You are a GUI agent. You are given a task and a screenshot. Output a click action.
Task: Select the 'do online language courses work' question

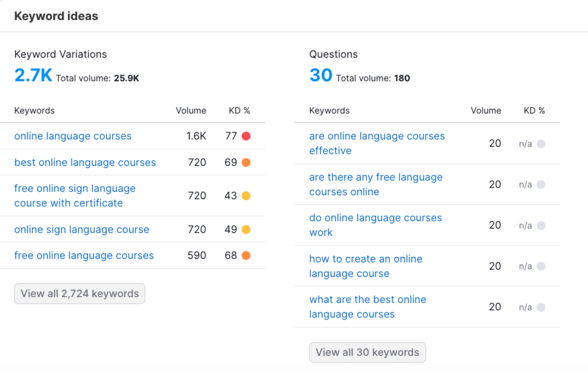click(x=376, y=225)
